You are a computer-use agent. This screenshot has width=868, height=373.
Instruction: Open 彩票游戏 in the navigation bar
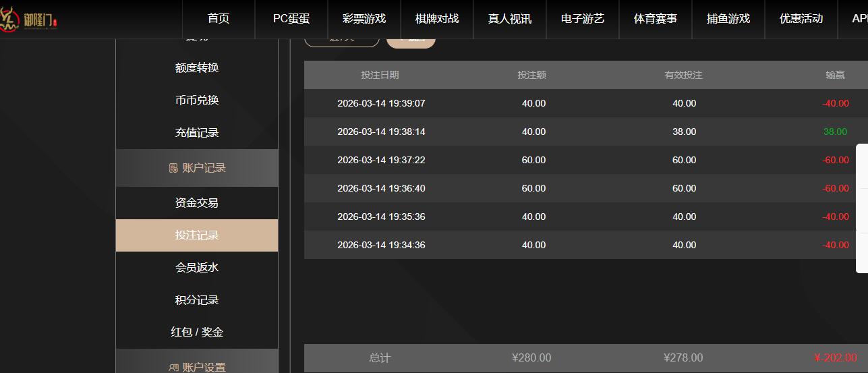pyautogui.click(x=364, y=19)
